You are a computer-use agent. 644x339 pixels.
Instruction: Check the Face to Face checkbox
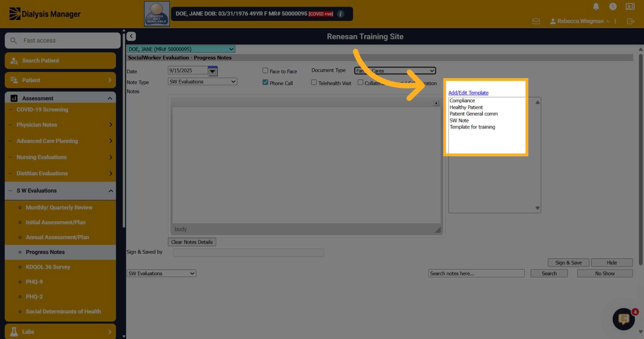click(265, 70)
